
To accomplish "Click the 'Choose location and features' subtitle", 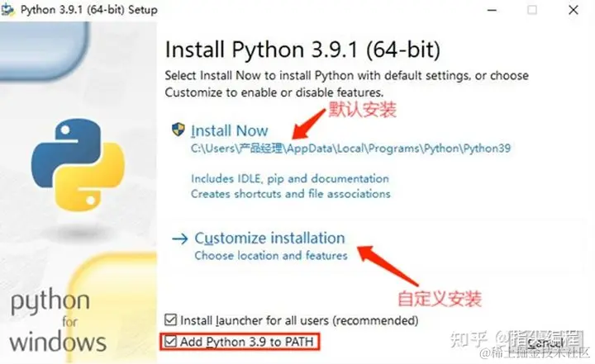I will 271,256.
